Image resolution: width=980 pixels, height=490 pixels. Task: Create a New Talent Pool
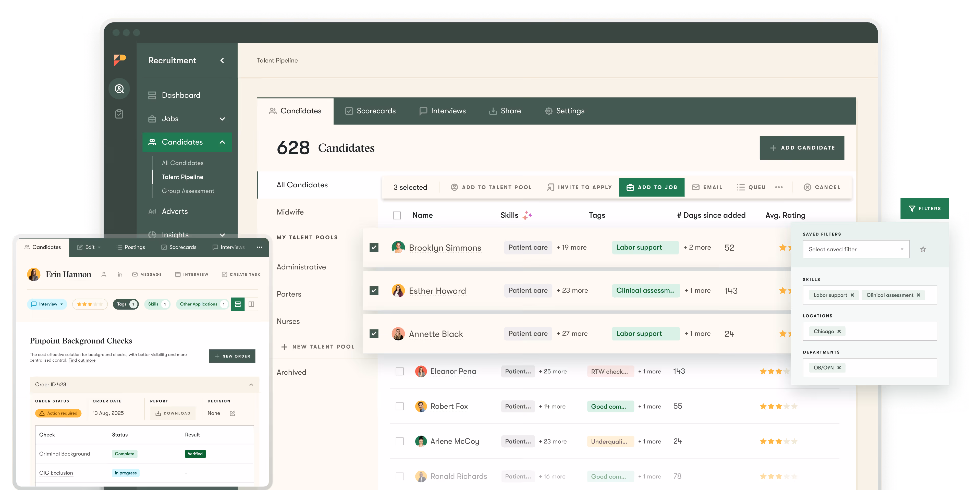(318, 347)
